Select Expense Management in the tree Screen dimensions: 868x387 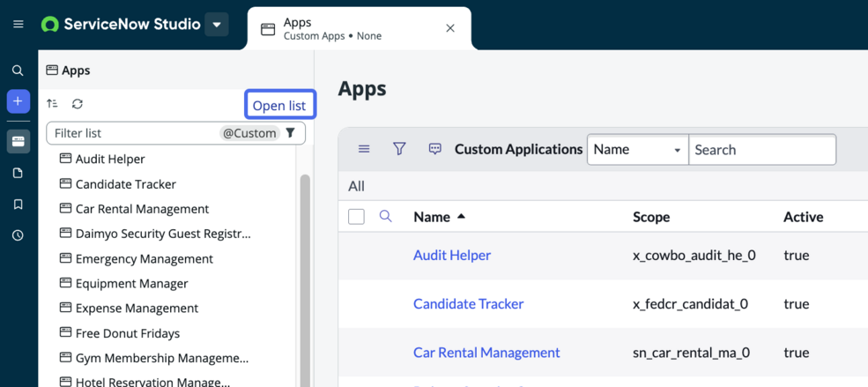pyautogui.click(x=137, y=309)
